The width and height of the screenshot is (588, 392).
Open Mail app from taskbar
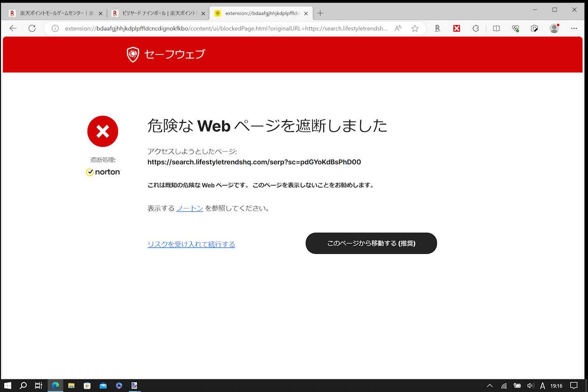(x=103, y=385)
